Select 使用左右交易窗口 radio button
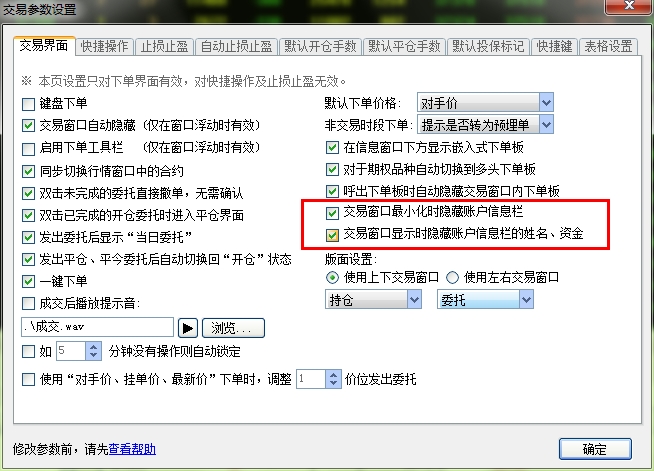The height and width of the screenshot is (471, 654). tap(453, 277)
